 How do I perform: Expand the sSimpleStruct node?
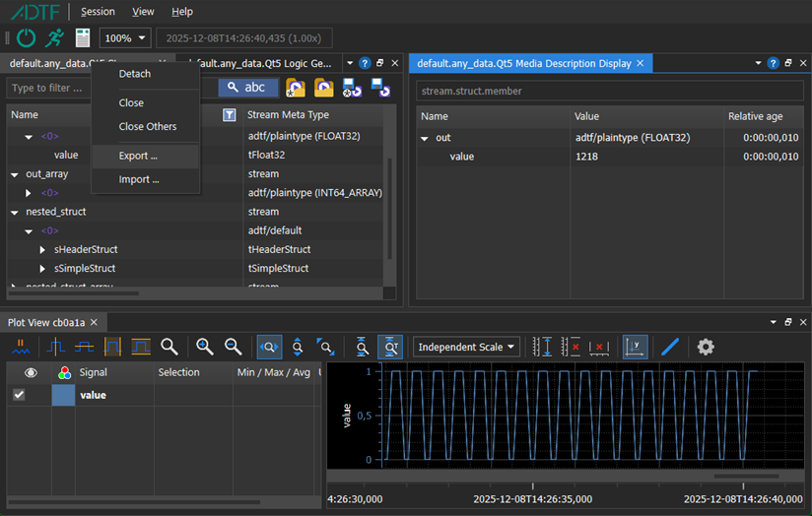point(42,269)
